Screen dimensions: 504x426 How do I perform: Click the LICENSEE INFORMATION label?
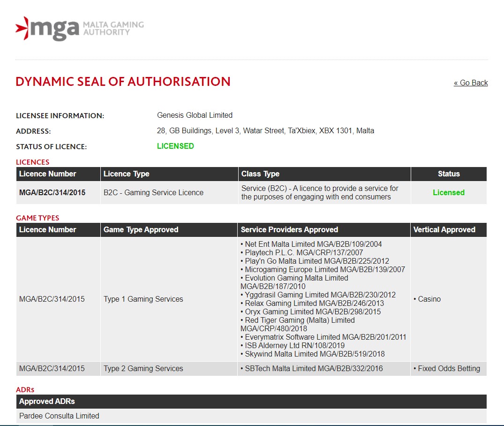coord(60,115)
